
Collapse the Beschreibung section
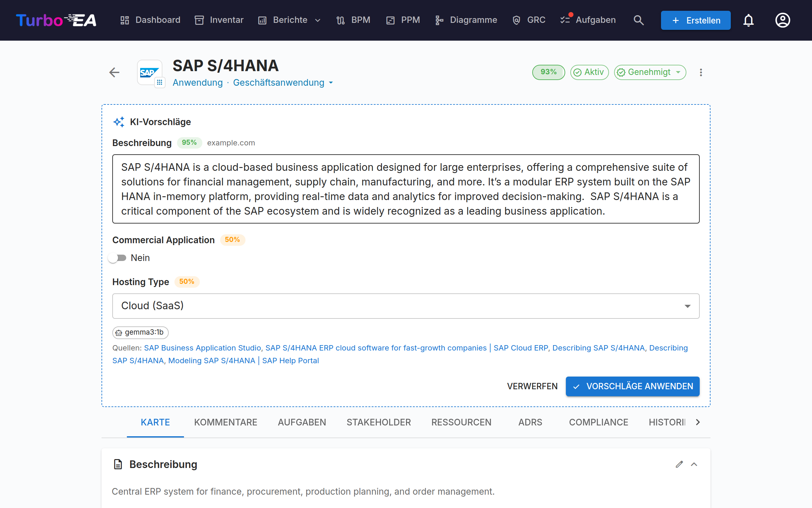pyautogui.click(x=694, y=464)
